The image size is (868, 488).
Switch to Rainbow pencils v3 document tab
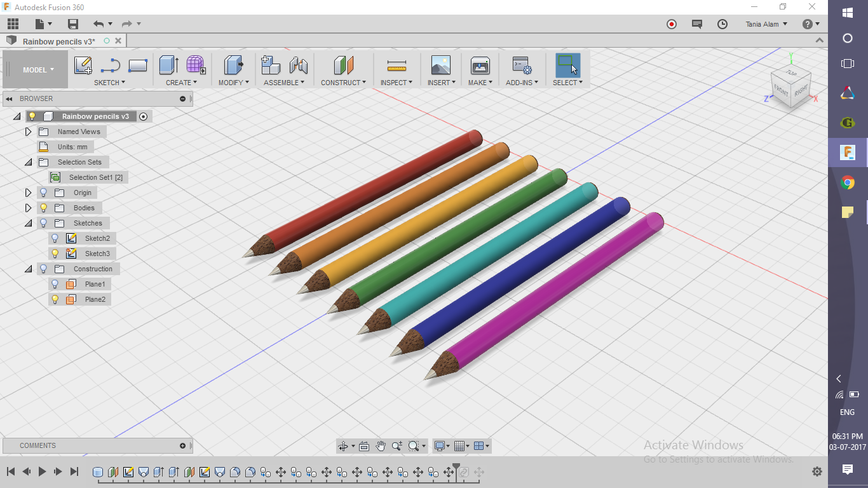pyautogui.click(x=59, y=41)
